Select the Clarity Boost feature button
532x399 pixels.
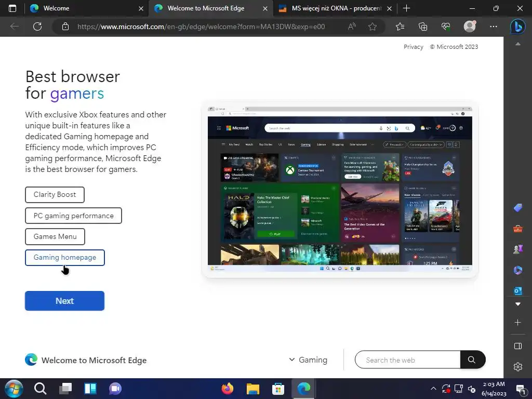click(55, 195)
